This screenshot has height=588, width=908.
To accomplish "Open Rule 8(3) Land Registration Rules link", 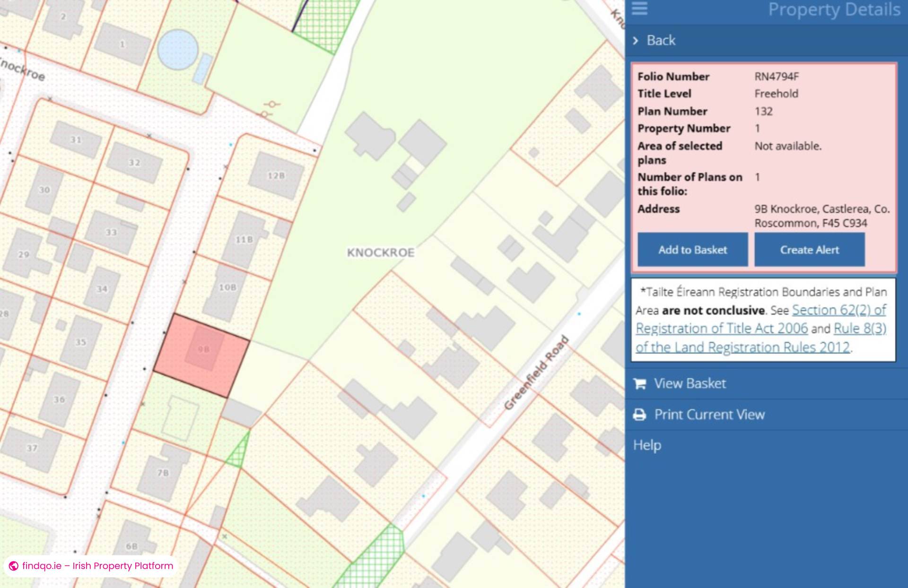I will [761, 337].
